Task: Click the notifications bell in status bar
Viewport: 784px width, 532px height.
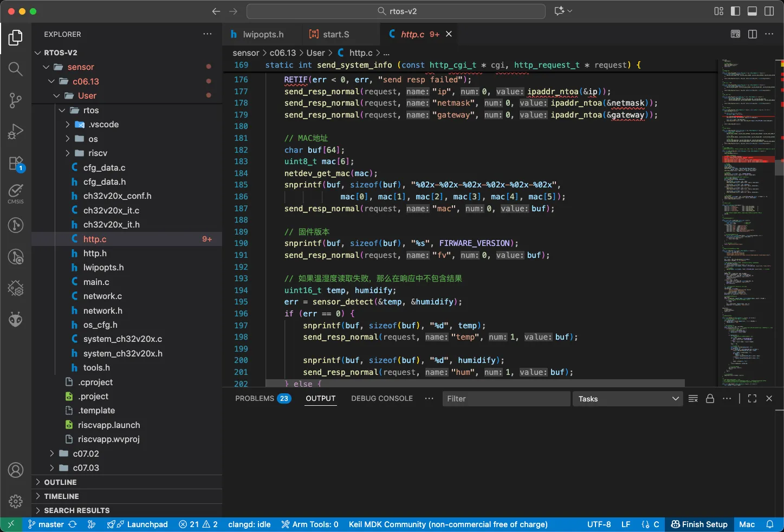Action: (x=769, y=524)
